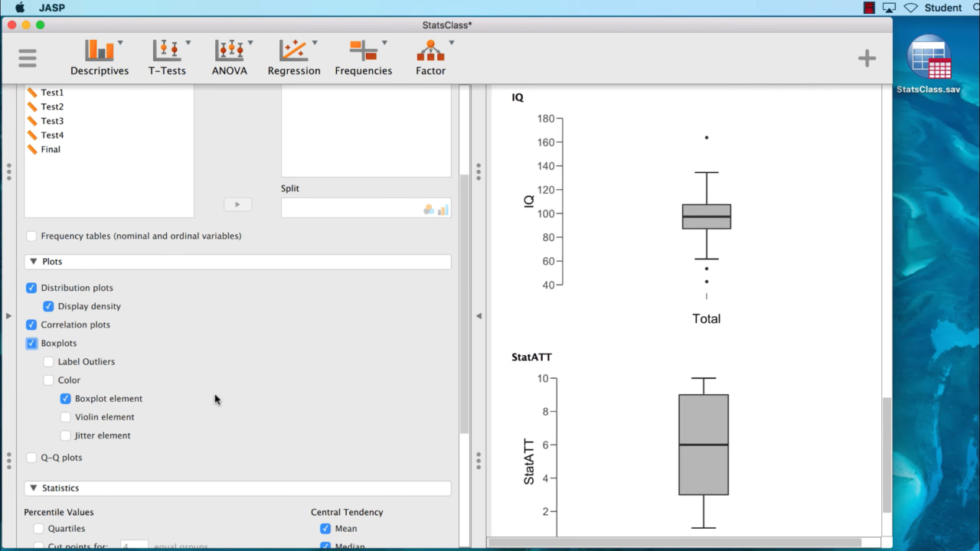Click the scale icon next to Test1

[32, 93]
